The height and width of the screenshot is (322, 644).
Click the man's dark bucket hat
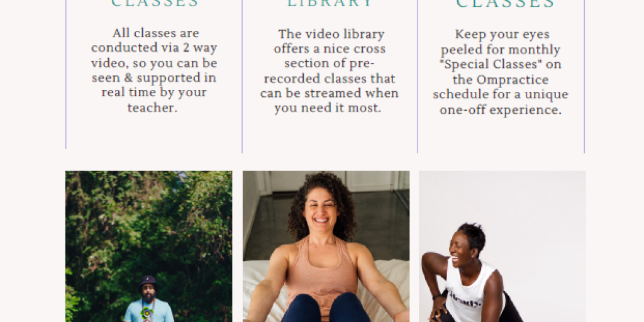pos(148,280)
